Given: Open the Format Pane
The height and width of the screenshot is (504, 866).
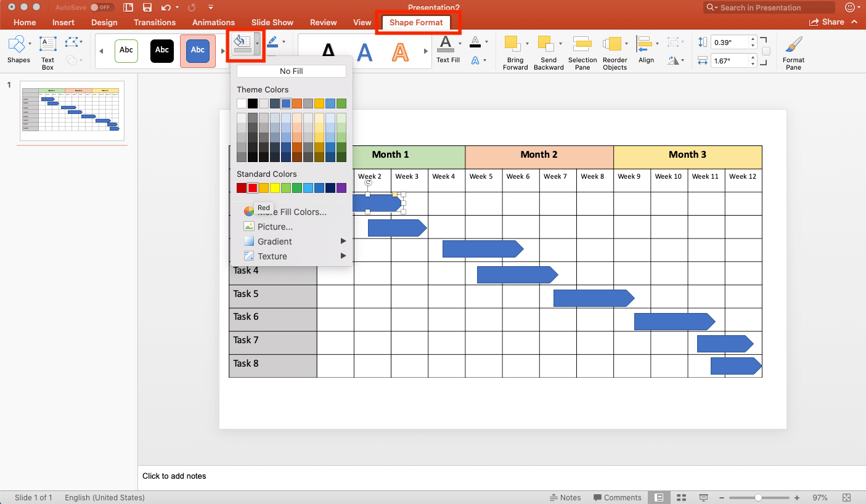Looking at the screenshot, I should click(793, 46).
